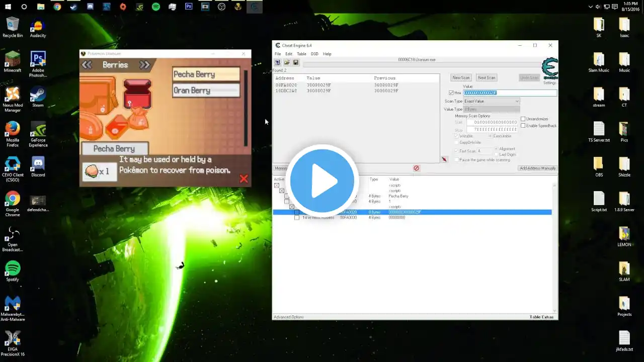This screenshot has width=644, height=362.
Task: Open the Table menu in Cheat Engine
Action: pos(301,54)
